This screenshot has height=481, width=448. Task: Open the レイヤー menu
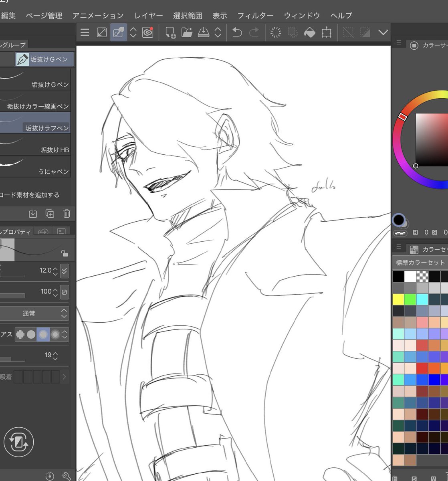tap(149, 16)
